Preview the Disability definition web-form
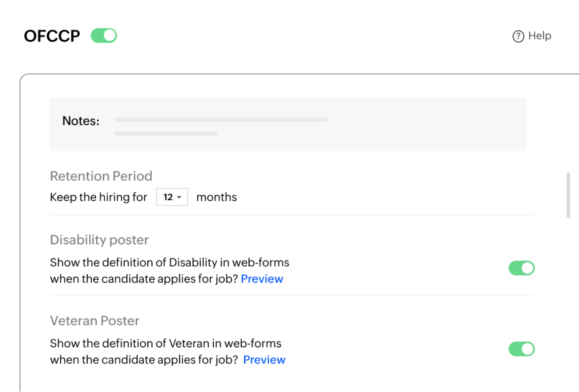 (x=262, y=279)
